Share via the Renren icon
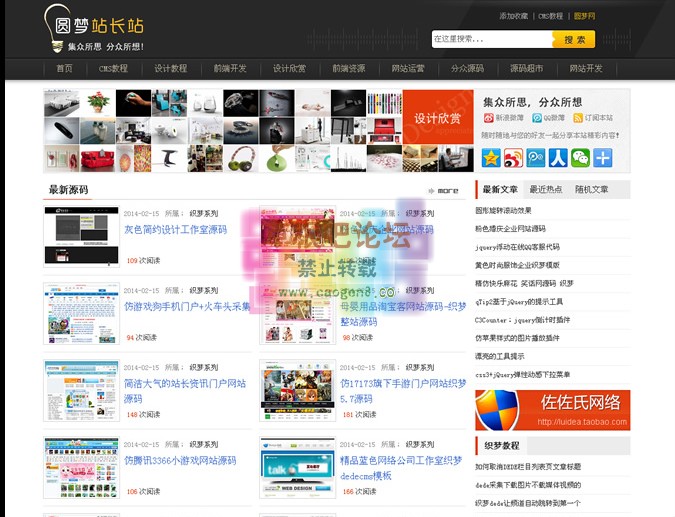This screenshot has width=675, height=517. click(558, 158)
